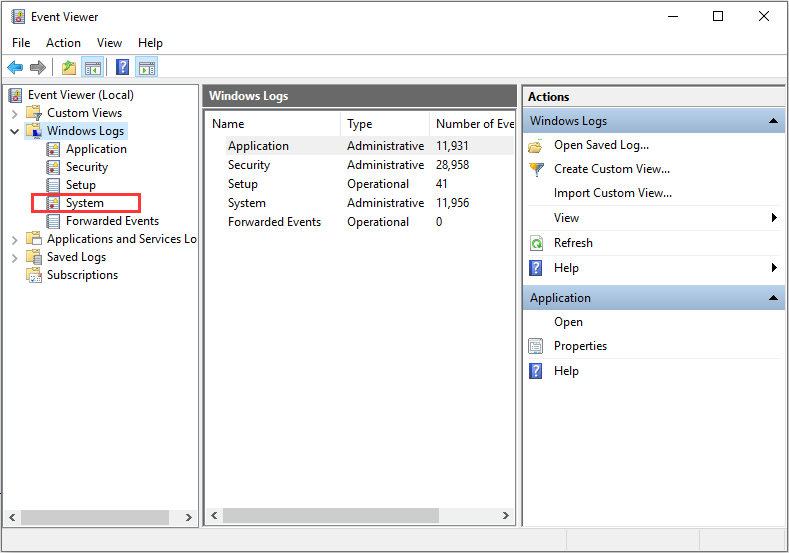Open the View menu in menu bar
The height and width of the screenshot is (553, 789).
109,43
